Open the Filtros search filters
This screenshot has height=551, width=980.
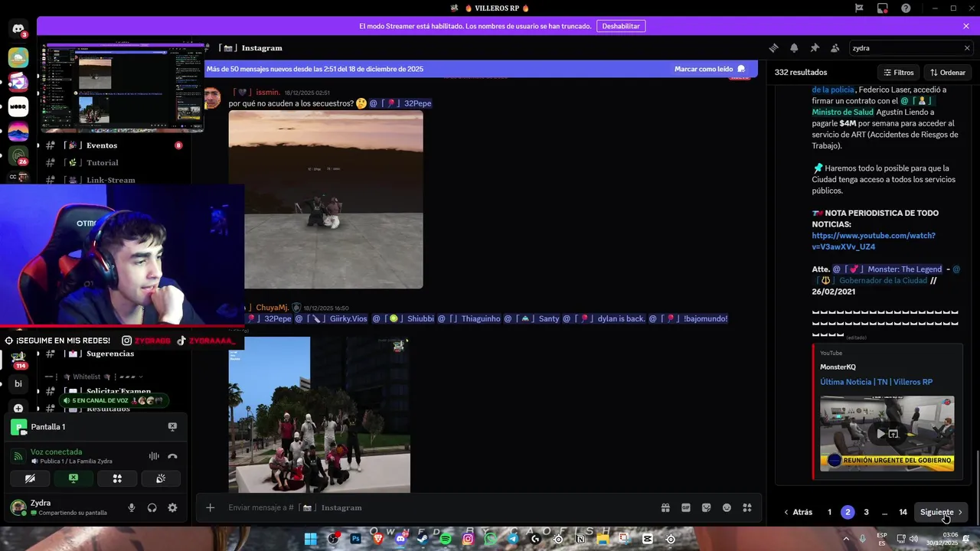pyautogui.click(x=899, y=73)
